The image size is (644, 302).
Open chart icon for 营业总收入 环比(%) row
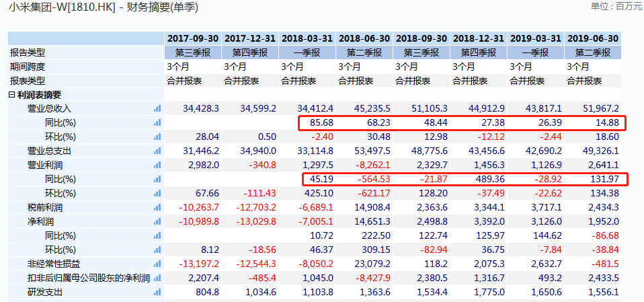pyautogui.click(x=157, y=137)
